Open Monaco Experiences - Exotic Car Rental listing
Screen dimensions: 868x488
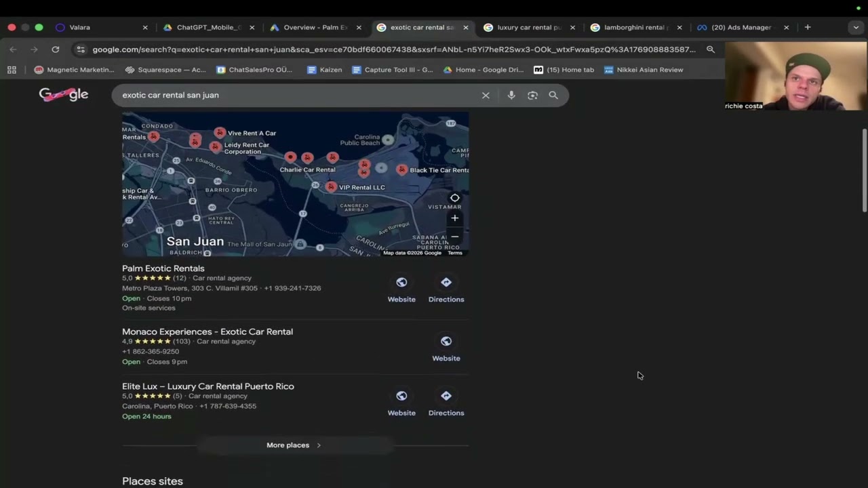click(x=208, y=331)
